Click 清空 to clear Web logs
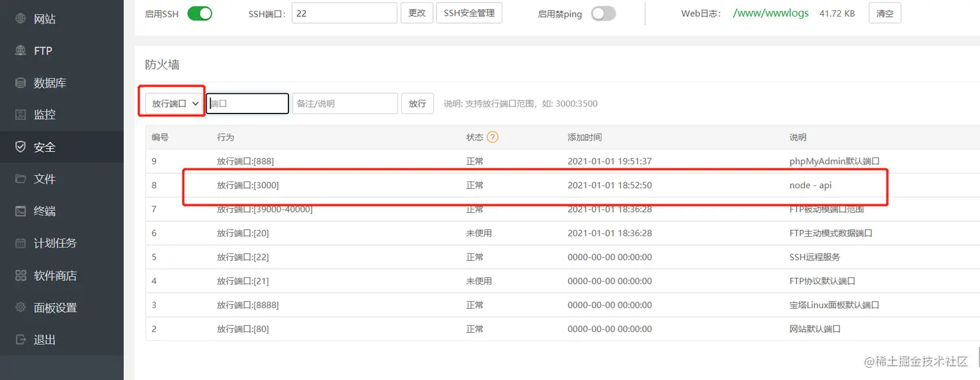980x380 pixels. (x=885, y=13)
